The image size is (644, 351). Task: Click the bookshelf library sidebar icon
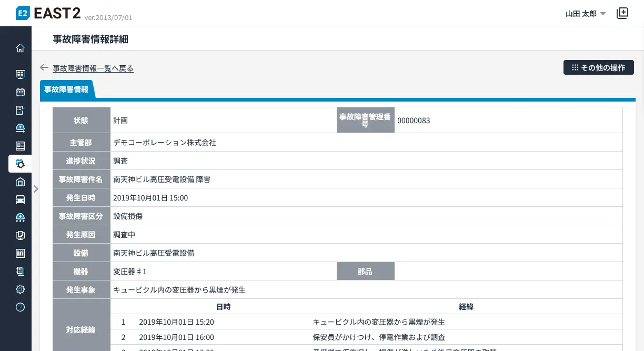[20, 253]
